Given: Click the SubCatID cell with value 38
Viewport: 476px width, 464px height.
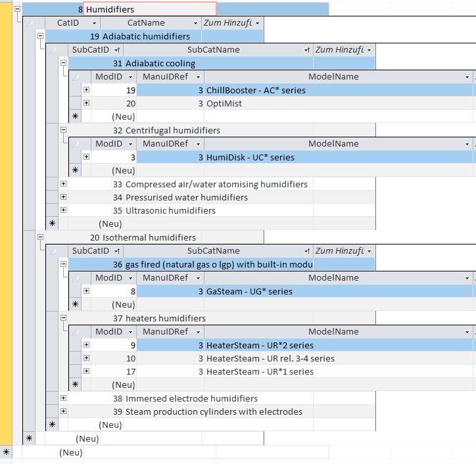Looking at the screenshot, I should pos(95,398).
